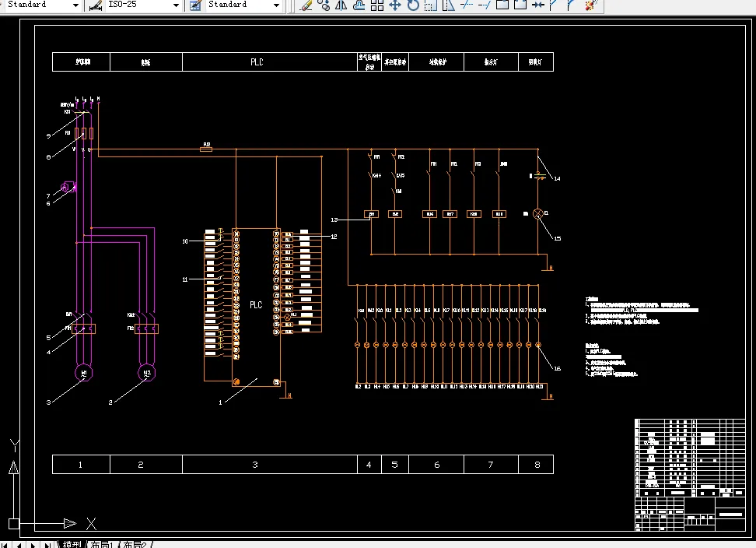
Task: Select the M1 motor symbol
Action: [x=84, y=373]
